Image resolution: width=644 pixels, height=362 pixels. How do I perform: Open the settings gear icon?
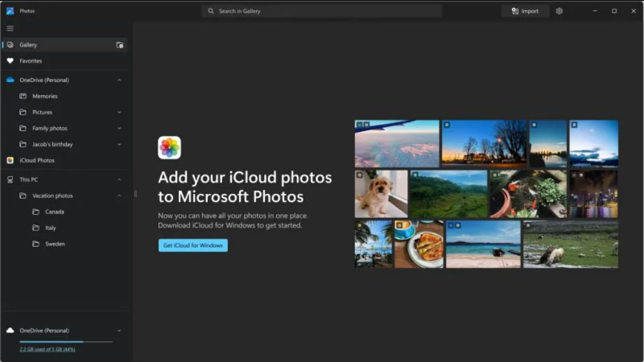[559, 11]
